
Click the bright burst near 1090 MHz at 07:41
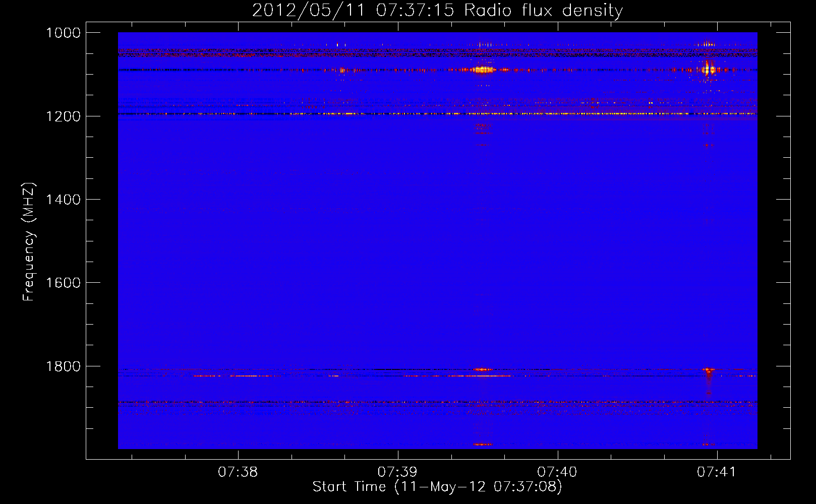pyautogui.click(x=709, y=69)
